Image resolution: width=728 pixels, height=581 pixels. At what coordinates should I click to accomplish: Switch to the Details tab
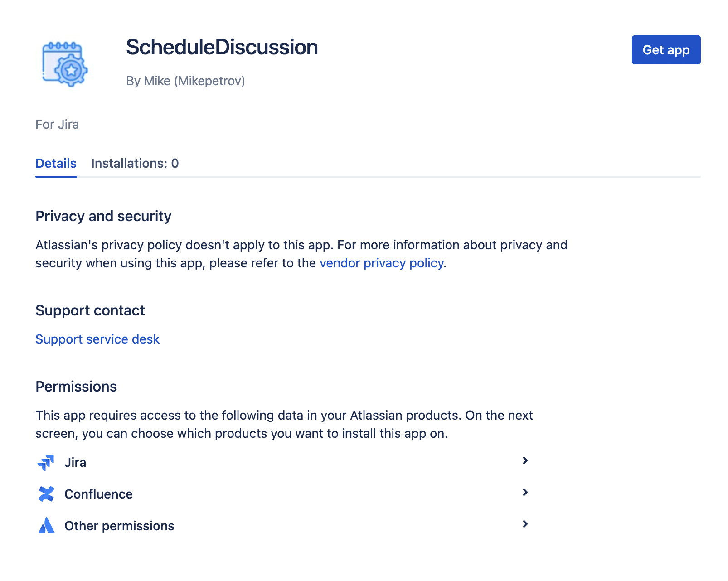point(56,163)
